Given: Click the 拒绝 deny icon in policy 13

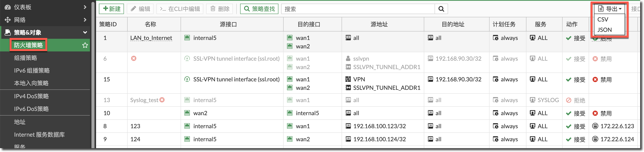Looking at the screenshot, I should 568,100.
